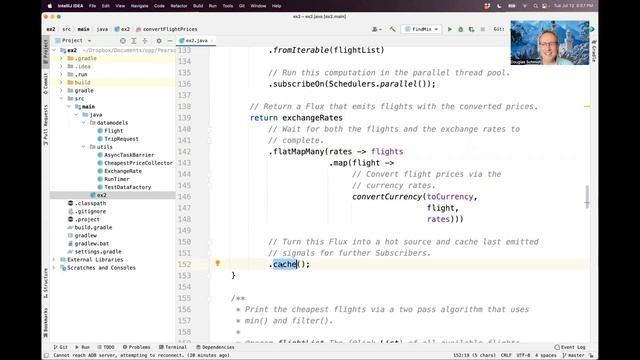Collapse the src folder
640x360 pixels.
[x=61, y=98]
